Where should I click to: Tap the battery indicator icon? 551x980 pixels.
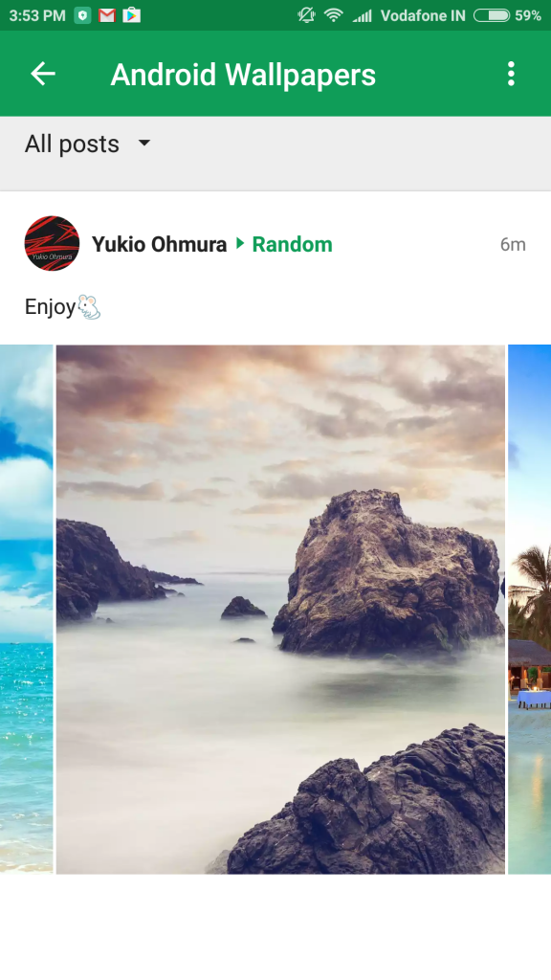(x=492, y=15)
